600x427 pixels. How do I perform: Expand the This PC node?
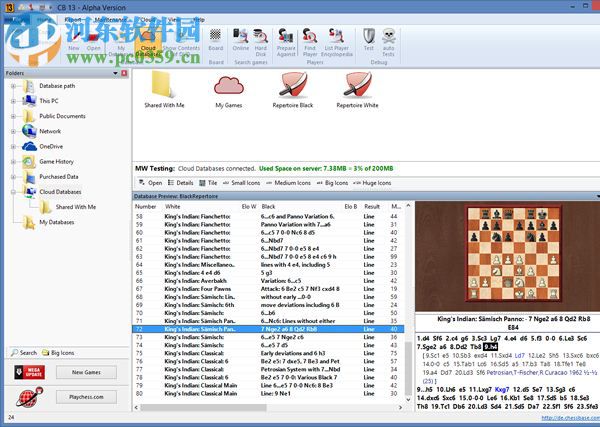pos(13,101)
